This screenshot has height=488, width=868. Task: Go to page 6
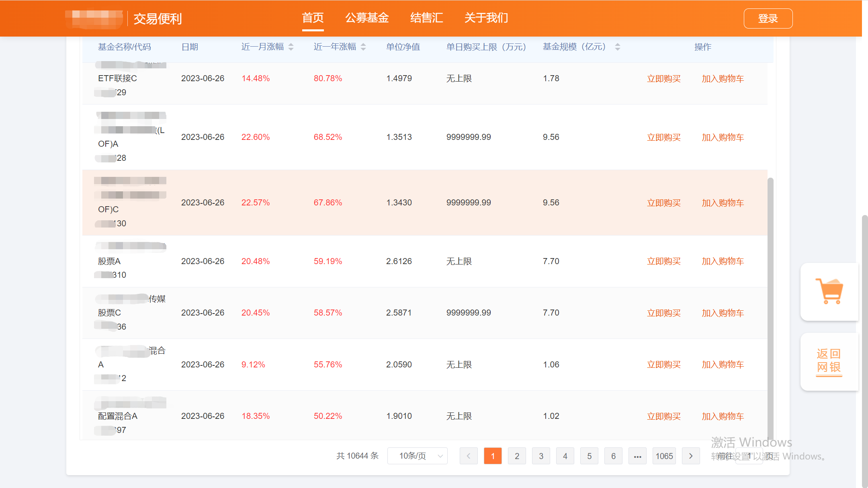coord(613,456)
